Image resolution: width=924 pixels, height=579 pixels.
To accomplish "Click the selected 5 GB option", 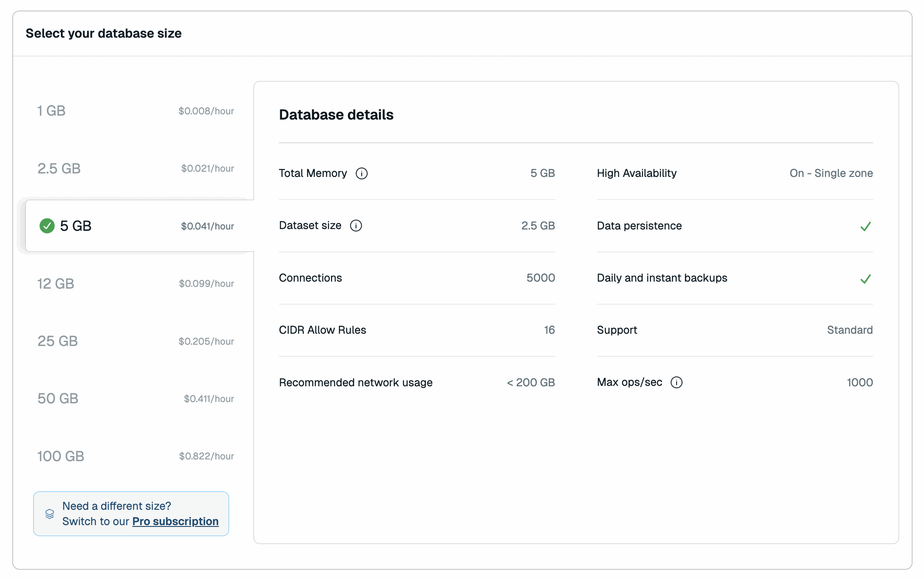I will (135, 226).
